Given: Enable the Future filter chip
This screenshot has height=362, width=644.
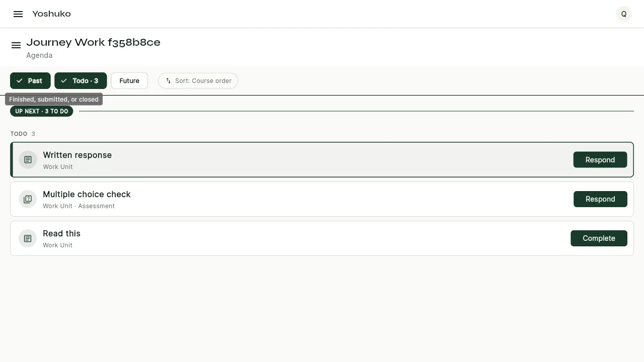Looking at the screenshot, I should point(129,81).
